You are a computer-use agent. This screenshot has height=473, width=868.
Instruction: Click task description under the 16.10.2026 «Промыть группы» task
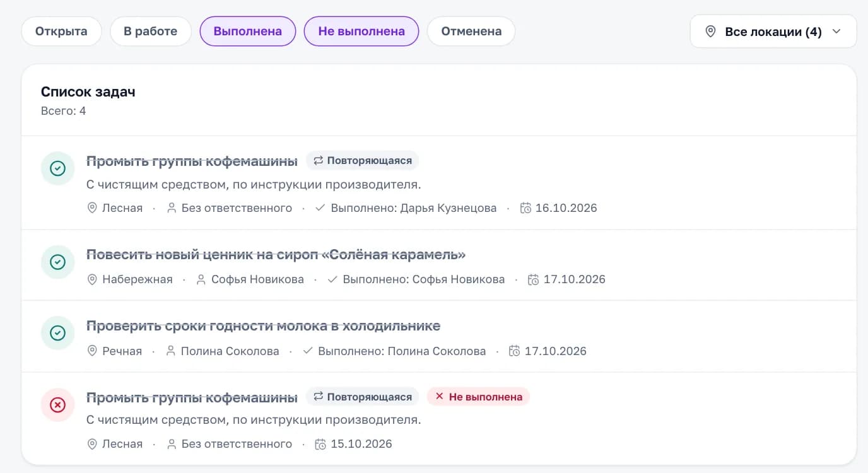point(254,185)
